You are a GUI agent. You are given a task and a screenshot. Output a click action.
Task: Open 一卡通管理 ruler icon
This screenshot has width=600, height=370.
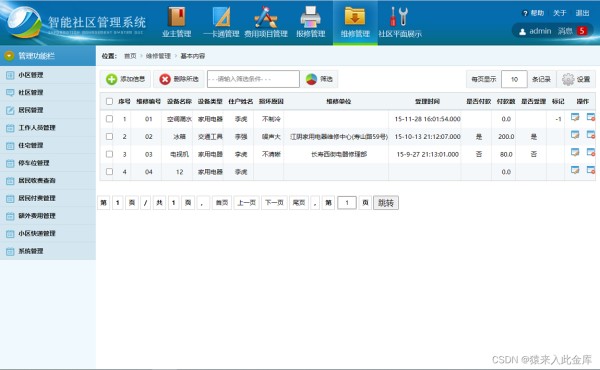[x=222, y=18]
